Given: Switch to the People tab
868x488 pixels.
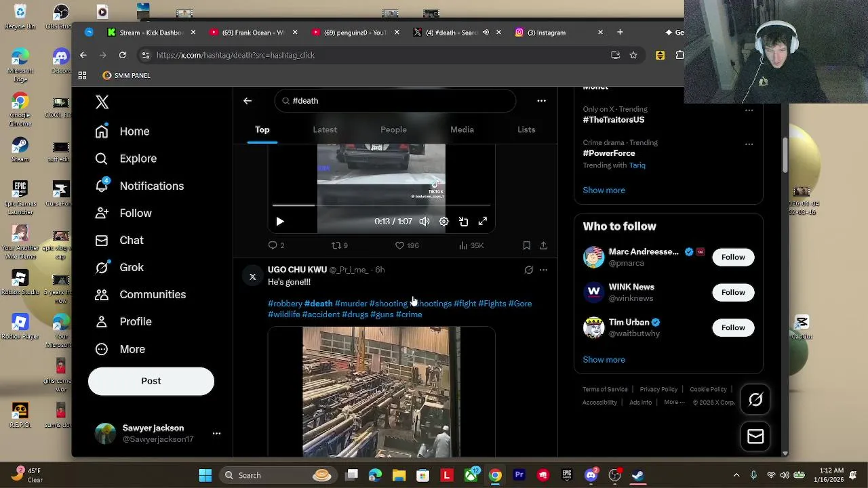Looking at the screenshot, I should click(x=393, y=129).
